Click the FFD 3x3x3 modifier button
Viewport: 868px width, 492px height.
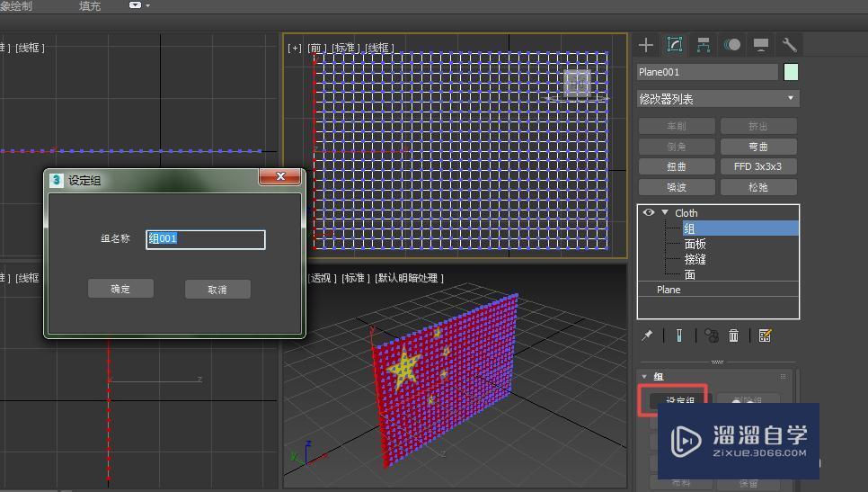click(758, 166)
